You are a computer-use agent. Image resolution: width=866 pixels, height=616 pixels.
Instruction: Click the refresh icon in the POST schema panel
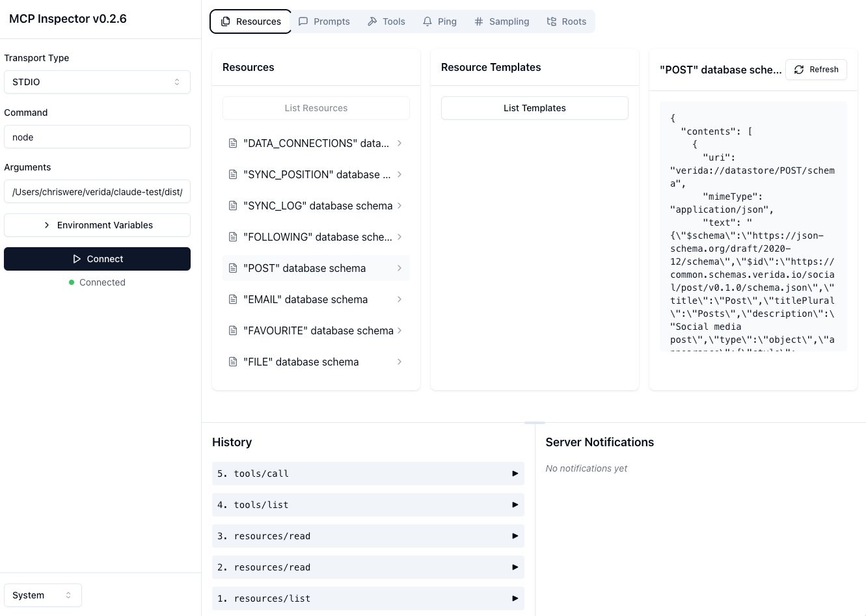point(799,70)
